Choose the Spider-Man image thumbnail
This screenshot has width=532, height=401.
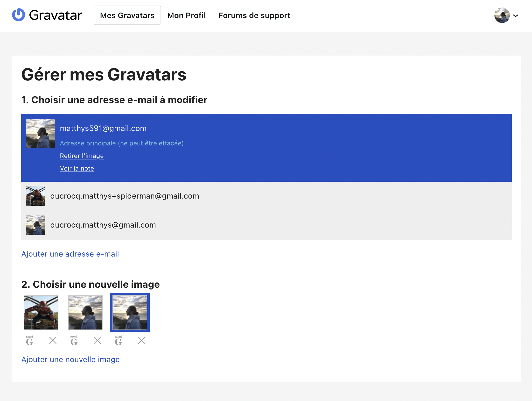point(41,312)
